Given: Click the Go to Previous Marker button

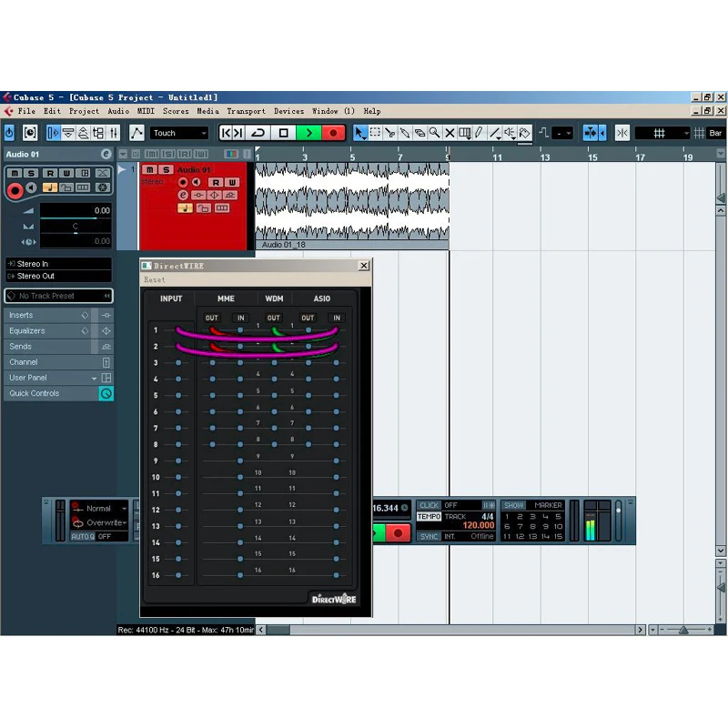Looking at the screenshot, I should 226,133.
